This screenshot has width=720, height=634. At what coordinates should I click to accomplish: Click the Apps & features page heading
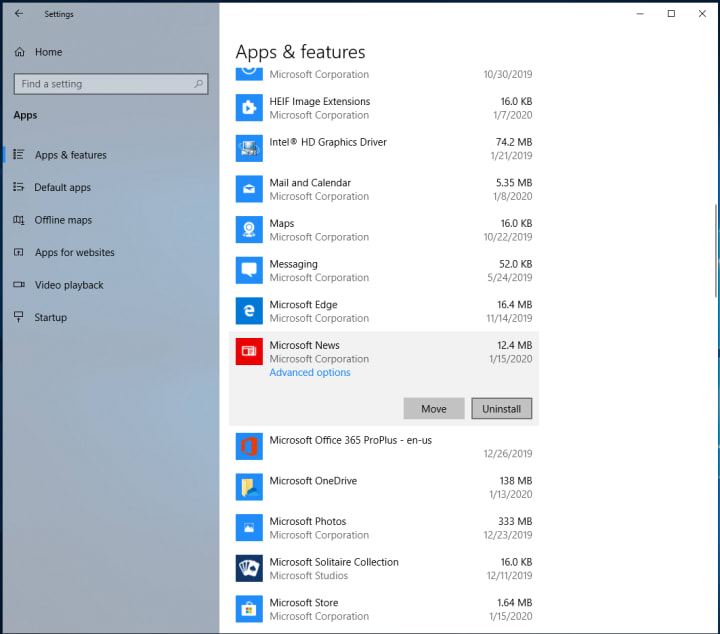coord(300,52)
